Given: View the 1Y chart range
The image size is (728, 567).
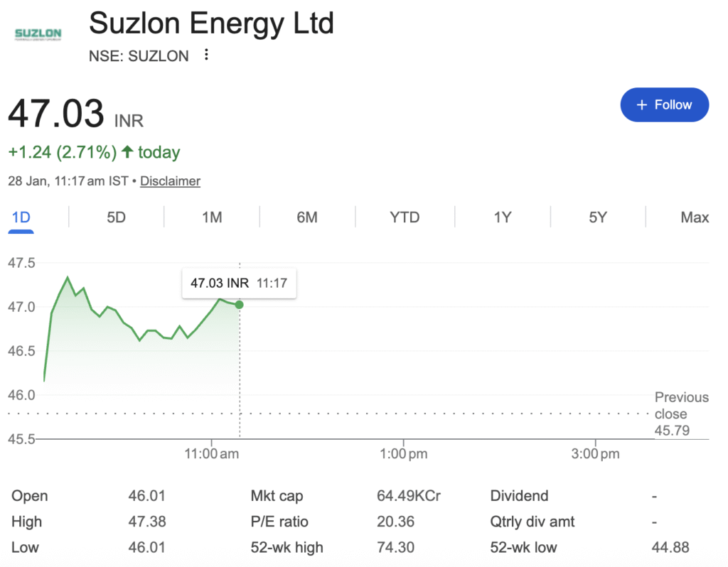Looking at the screenshot, I should [503, 217].
